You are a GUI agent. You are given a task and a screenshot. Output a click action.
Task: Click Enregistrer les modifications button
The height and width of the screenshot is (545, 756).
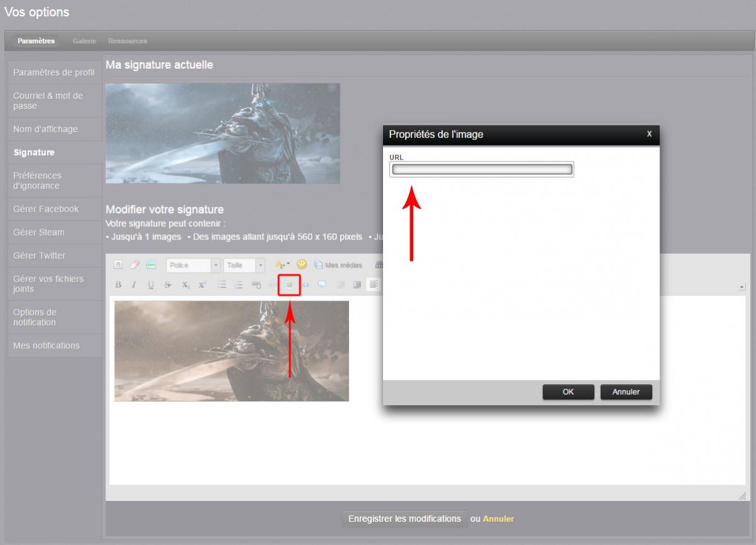pyautogui.click(x=404, y=519)
